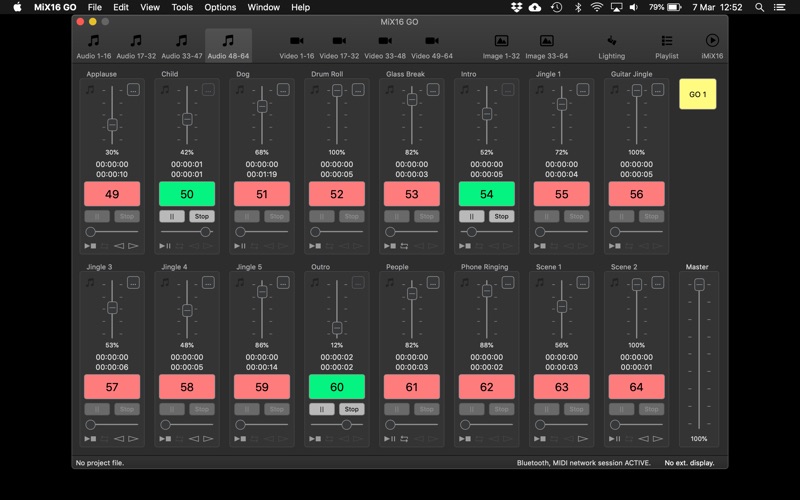Open the Audio 17-32 bank
This screenshot has height=500, width=800.
136,46
